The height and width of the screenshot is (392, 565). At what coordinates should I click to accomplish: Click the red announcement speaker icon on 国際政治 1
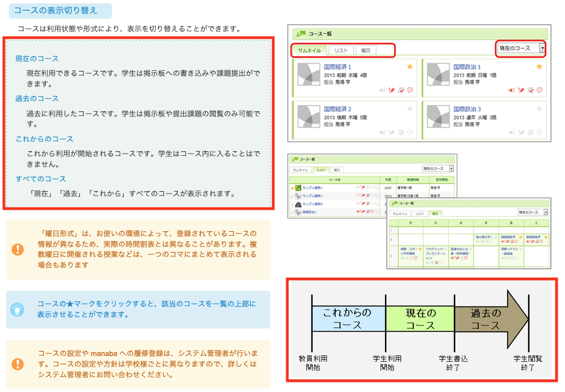(512, 90)
